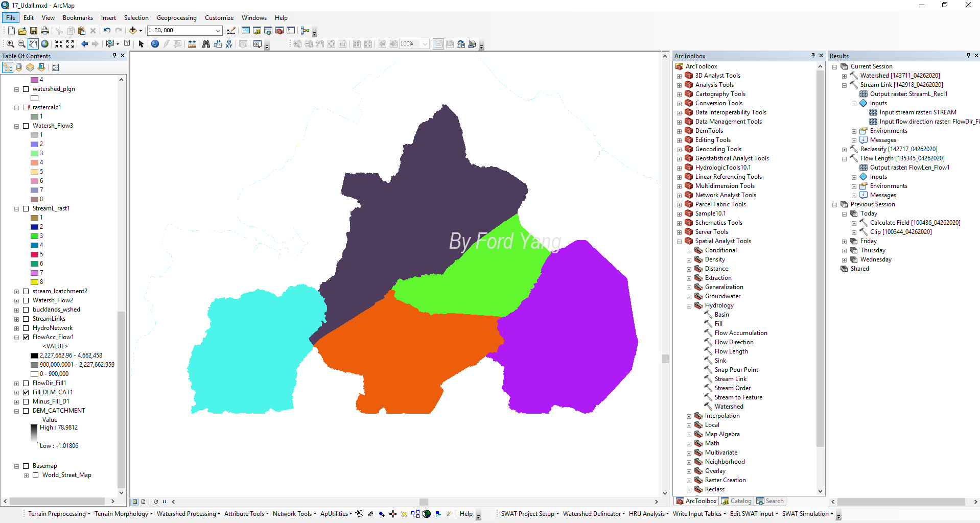Screen dimensions: 980x523
Task: Open the Customize menu
Action: pyautogui.click(x=219, y=17)
